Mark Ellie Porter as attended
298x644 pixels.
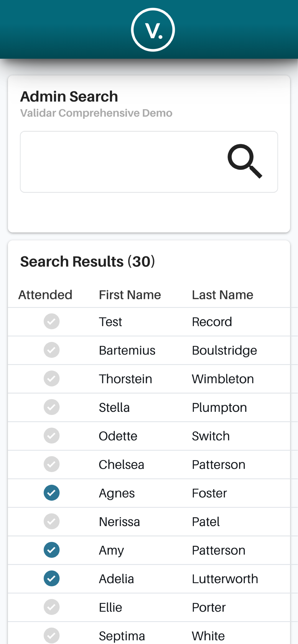click(x=51, y=607)
